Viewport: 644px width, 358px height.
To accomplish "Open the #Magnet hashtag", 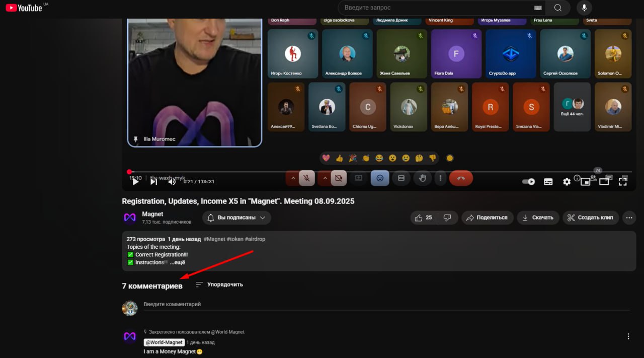I will tap(214, 239).
